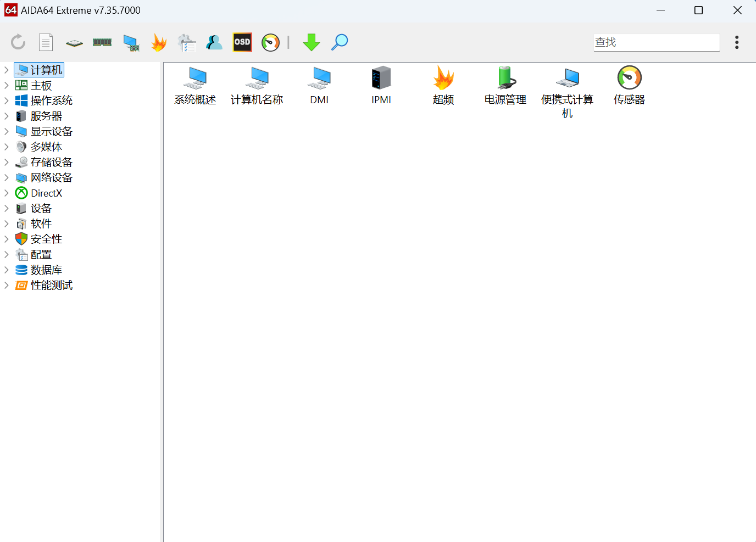Expand the 安全性 tree node arrow

pos(7,239)
